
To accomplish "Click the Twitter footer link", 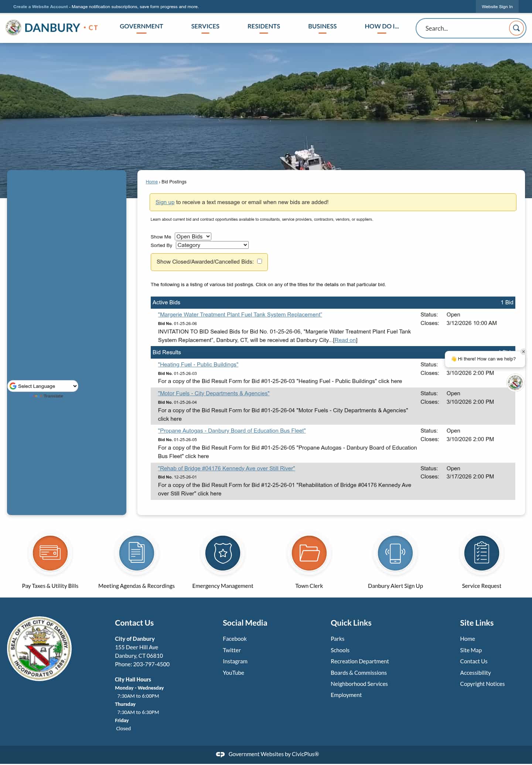I will [232, 650].
